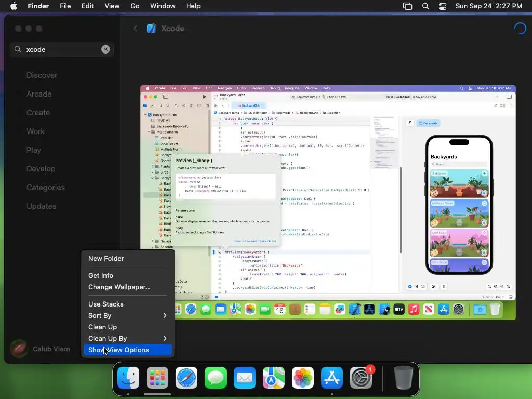
Task: Open the File menu
Action: (x=65, y=6)
